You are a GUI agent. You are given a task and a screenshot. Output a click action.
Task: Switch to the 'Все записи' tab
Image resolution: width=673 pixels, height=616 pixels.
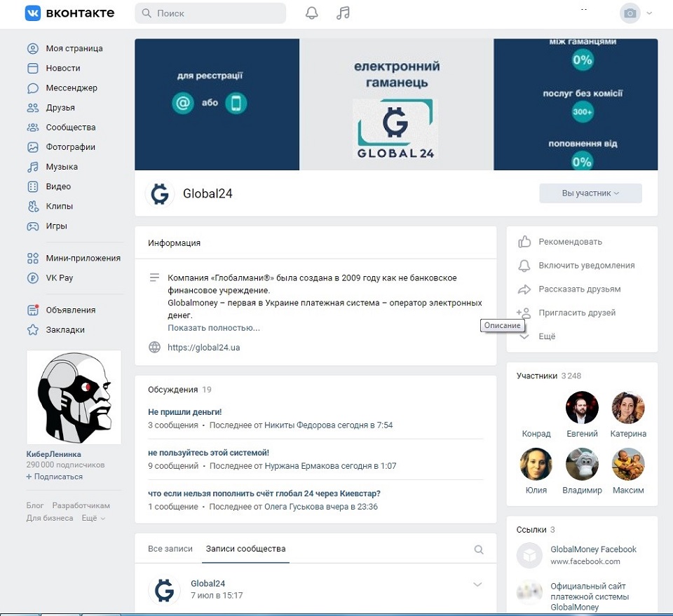click(x=170, y=549)
